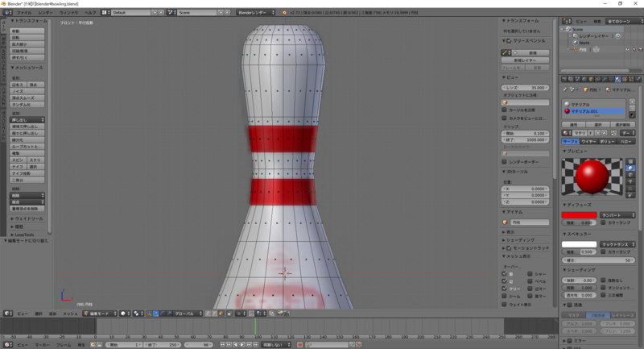The width and height of the screenshot is (644, 349).
Task: Switch to vertex select mode icon
Action: (208, 314)
